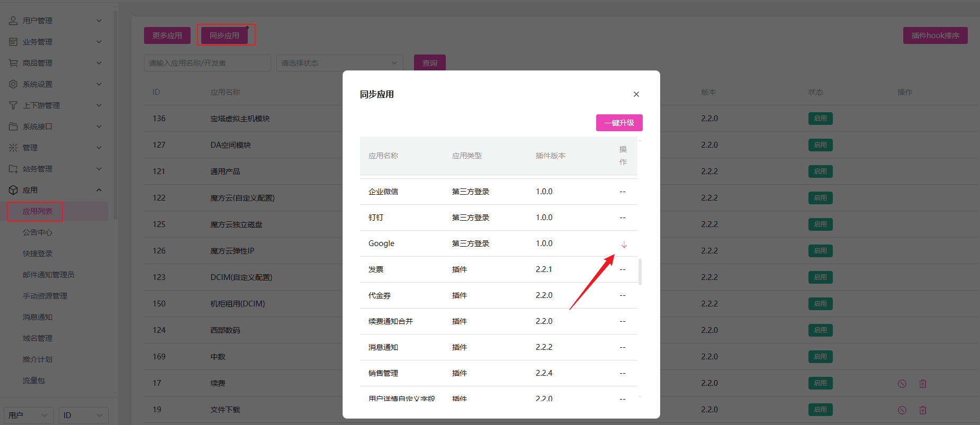Click the 商品管理 shopping cart icon
This screenshot has height=425, width=980.
[x=13, y=63]
